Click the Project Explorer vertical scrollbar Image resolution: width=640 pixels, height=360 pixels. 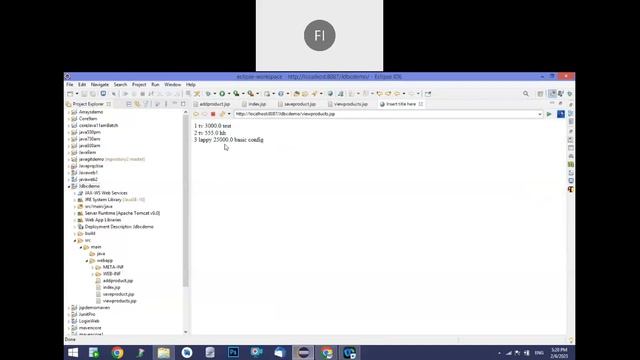tap(186, 200)
